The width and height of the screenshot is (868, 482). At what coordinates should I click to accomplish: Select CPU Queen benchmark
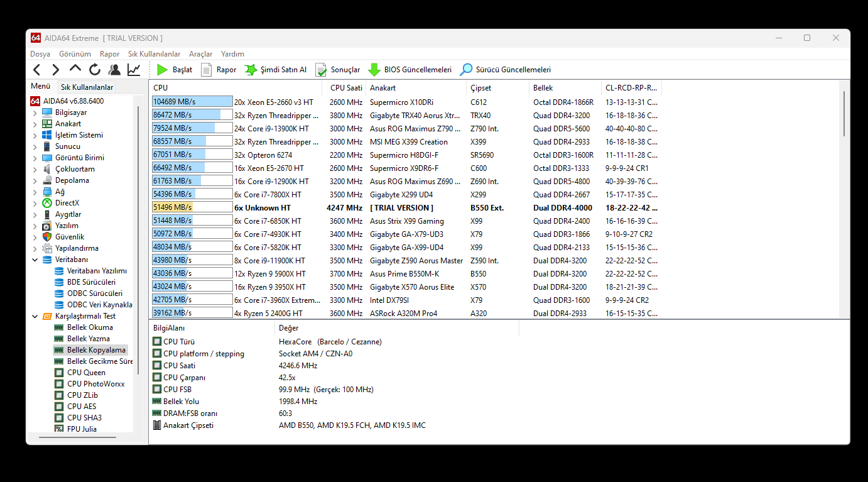pos(86,373)
